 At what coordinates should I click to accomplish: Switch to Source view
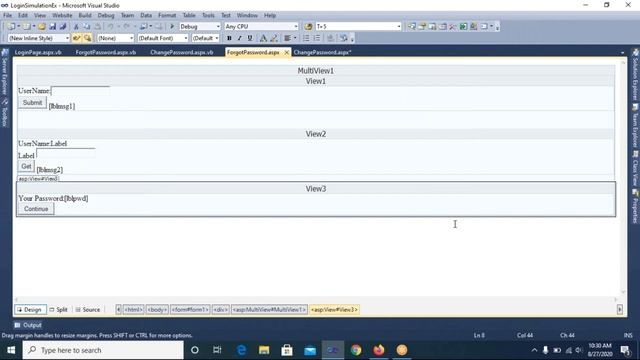click(x=88, y=310)
